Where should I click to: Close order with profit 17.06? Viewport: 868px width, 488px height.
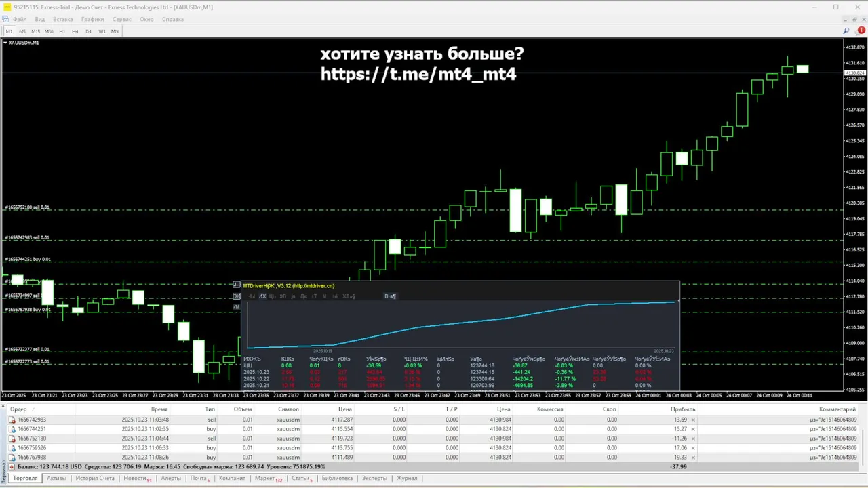693,449
